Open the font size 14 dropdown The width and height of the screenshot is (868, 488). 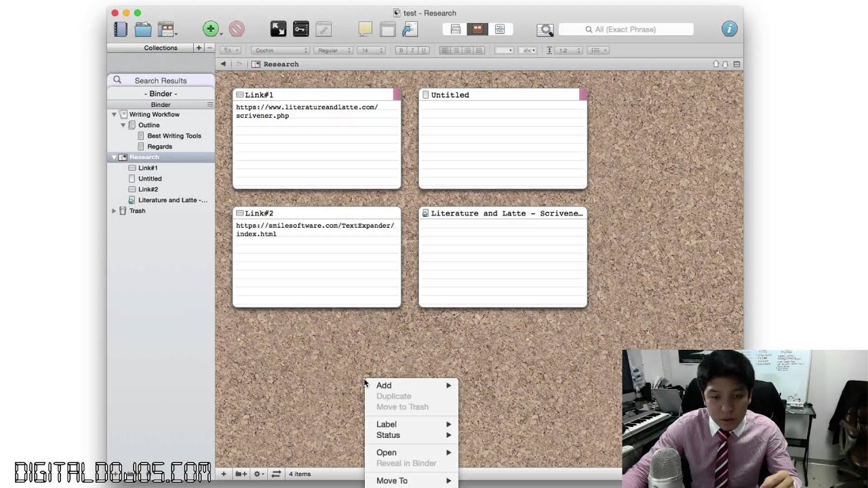click(372, 50)
